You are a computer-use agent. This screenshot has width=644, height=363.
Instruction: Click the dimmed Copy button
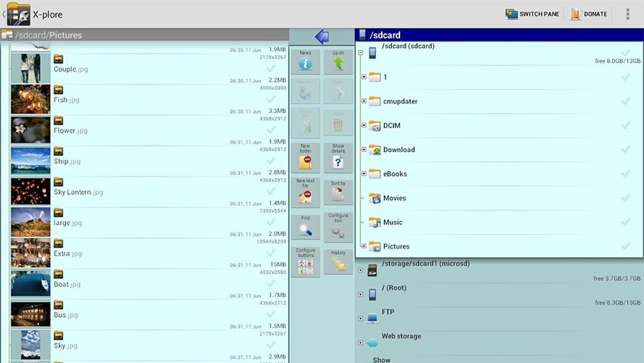338,91
